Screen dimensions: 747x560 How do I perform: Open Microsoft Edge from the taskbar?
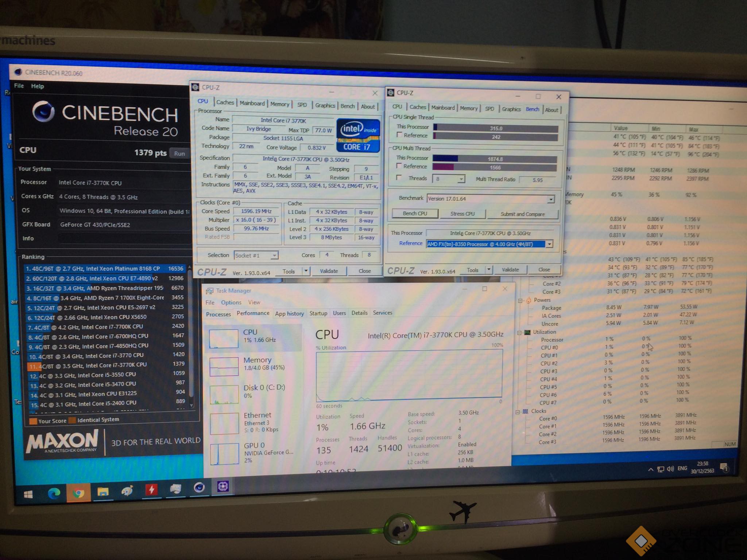(54, 493)
